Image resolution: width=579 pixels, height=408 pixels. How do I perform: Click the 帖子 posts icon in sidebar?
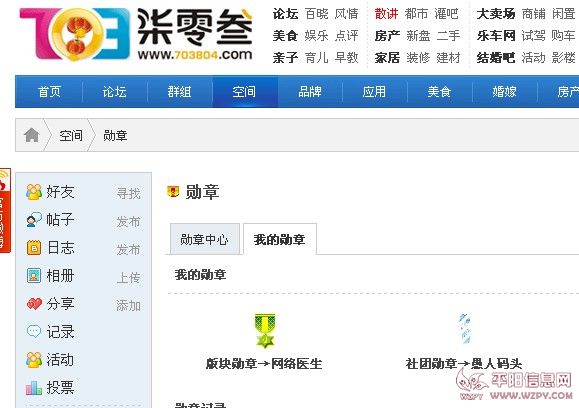tap(34, 220)
